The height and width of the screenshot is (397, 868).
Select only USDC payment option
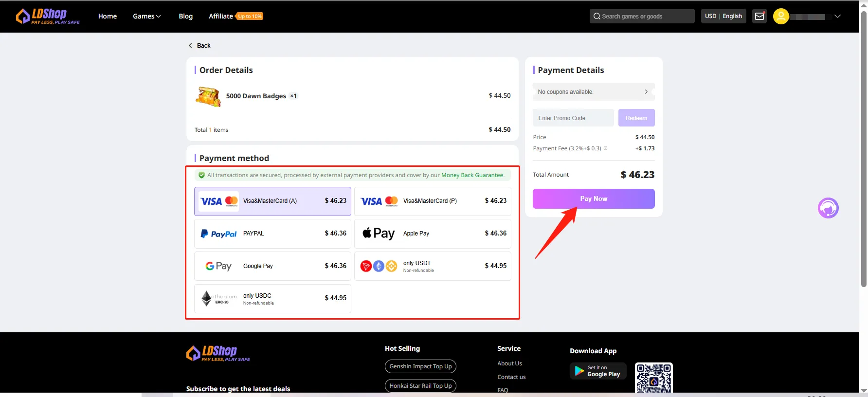pyautogui.click(x=272, y=298)
